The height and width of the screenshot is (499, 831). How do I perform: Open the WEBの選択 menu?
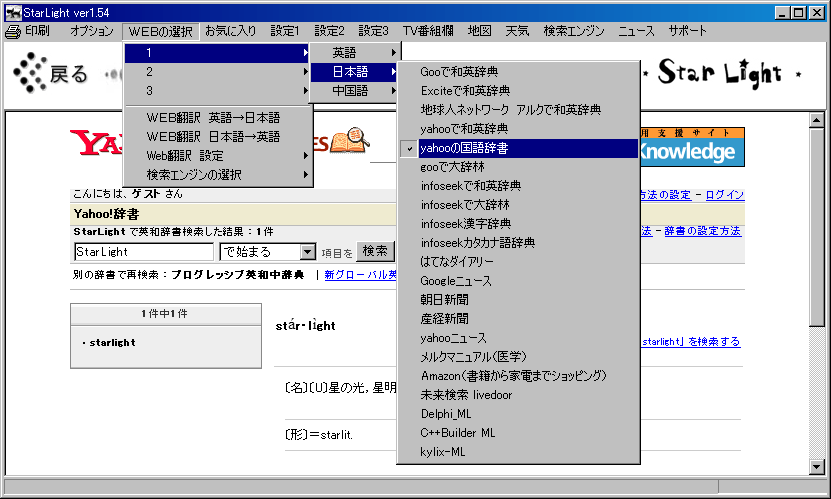(x=160, y=32)
